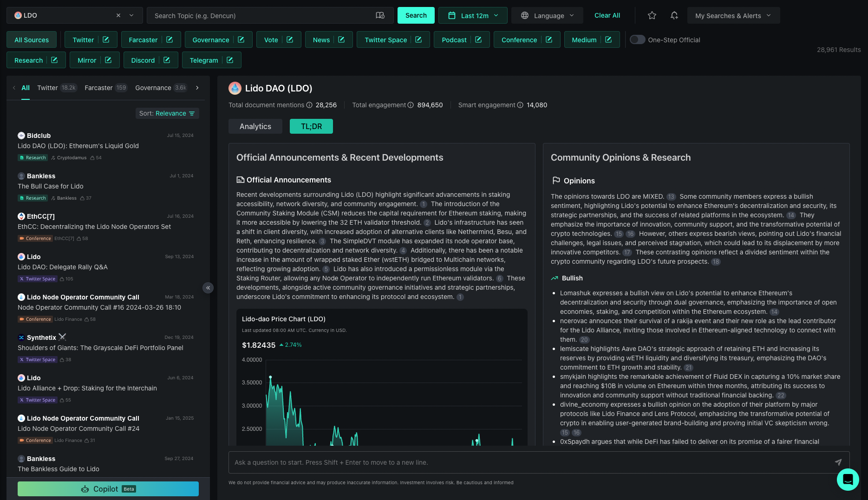Image resolution: width=868 pixels, height=500 pixels.
Task: Click the Clear All link
Action: pos(607,15)
